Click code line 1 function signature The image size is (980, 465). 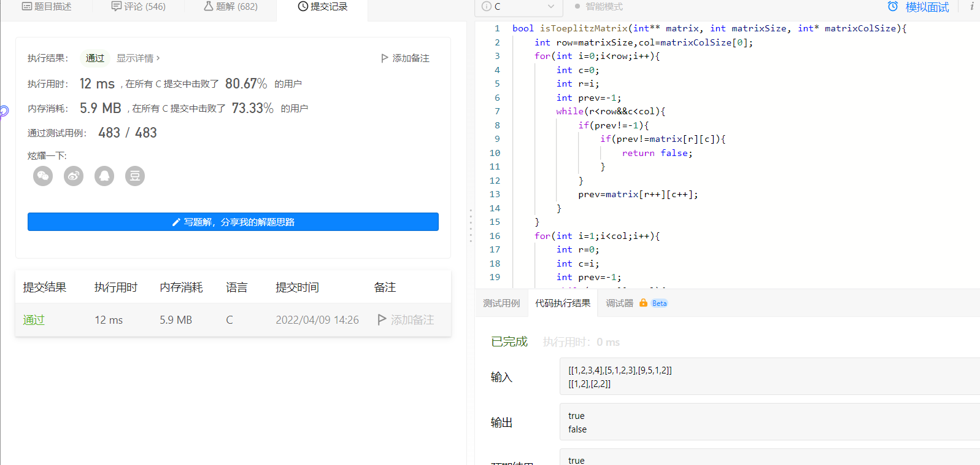709,28
